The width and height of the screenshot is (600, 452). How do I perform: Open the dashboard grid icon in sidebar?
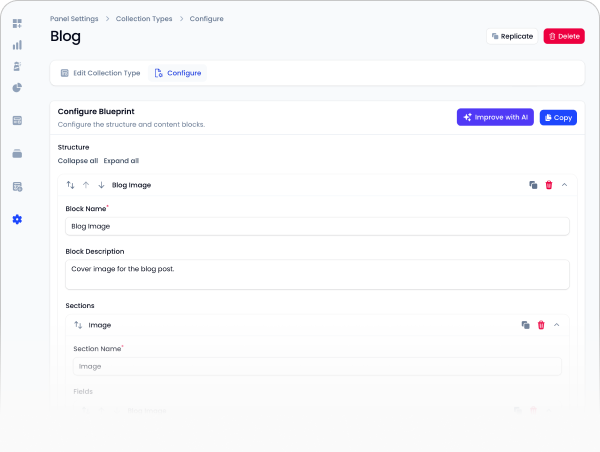tap(17, 23)
